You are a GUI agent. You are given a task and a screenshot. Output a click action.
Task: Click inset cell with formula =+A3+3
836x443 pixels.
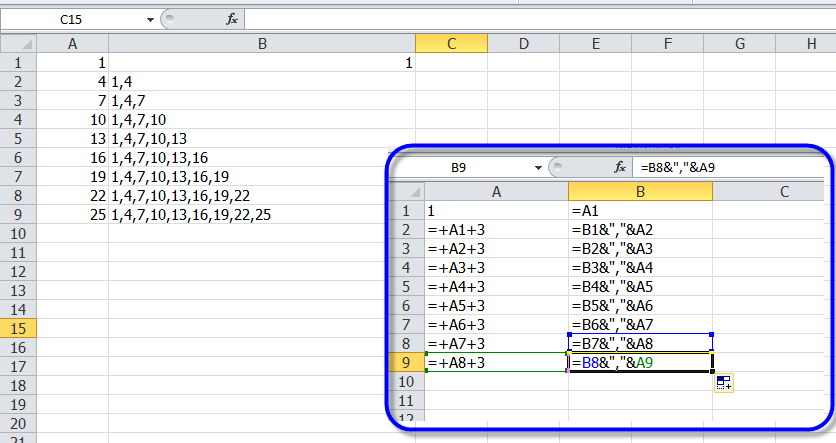tap(496, 268)
